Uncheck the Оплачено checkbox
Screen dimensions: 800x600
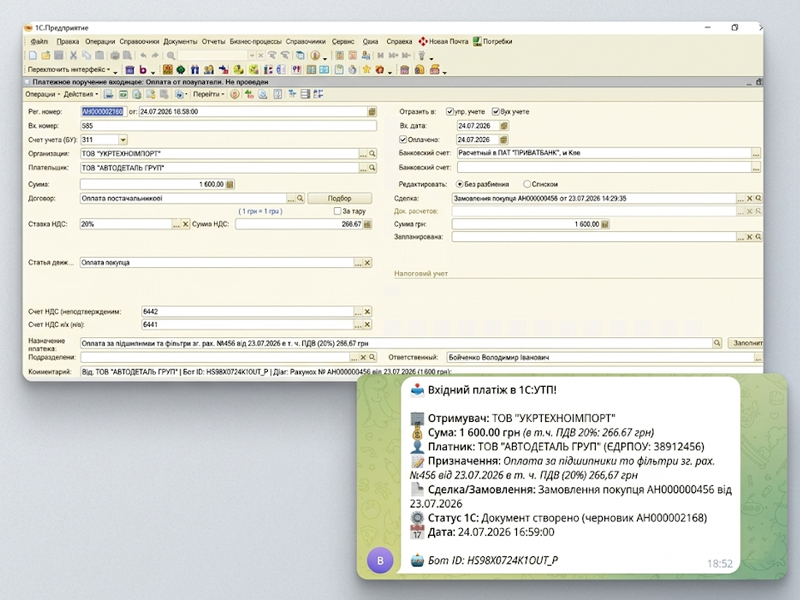tap(403, 139)
